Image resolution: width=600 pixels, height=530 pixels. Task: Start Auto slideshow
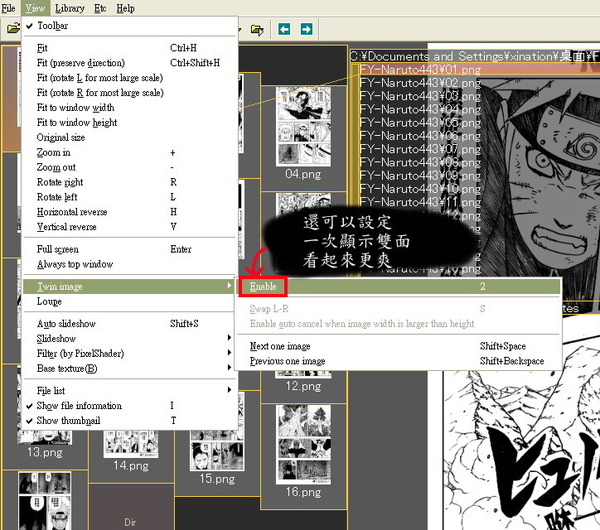(129, 324)
